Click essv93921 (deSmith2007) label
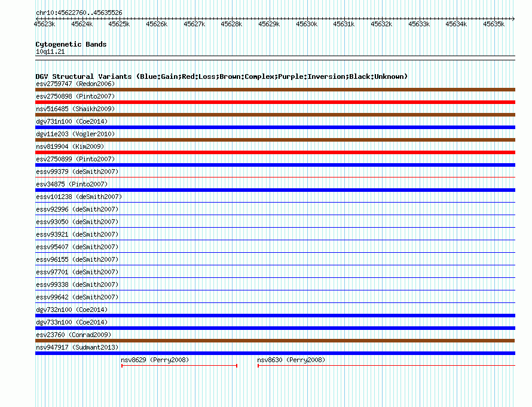 click(77, 234)
